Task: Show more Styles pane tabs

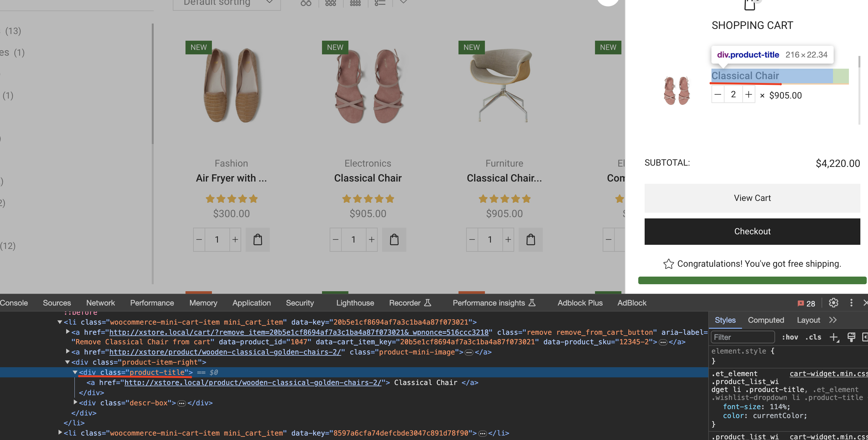Action: [833, 320]
